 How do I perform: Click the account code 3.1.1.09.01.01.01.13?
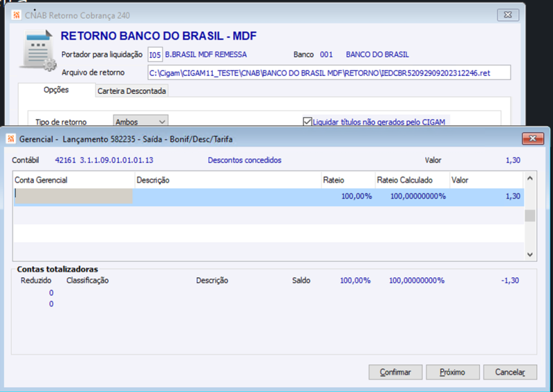(x=116, y=160)
